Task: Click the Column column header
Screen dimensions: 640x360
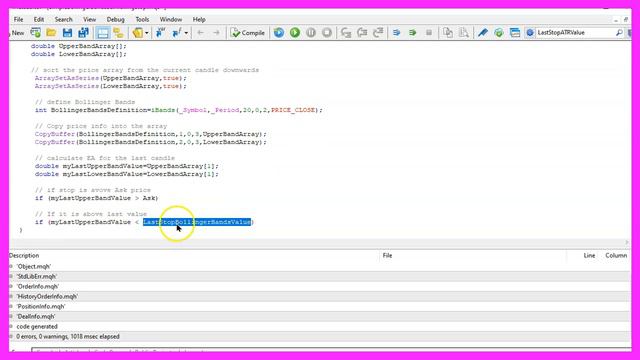Action: tap(616, 256)
